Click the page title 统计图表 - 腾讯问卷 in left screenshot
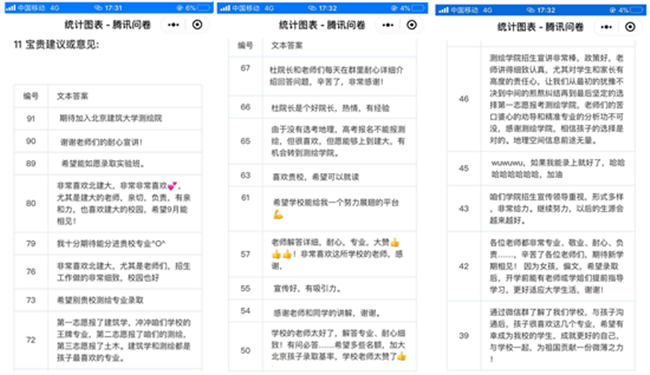650x375 pixels. 108,25
